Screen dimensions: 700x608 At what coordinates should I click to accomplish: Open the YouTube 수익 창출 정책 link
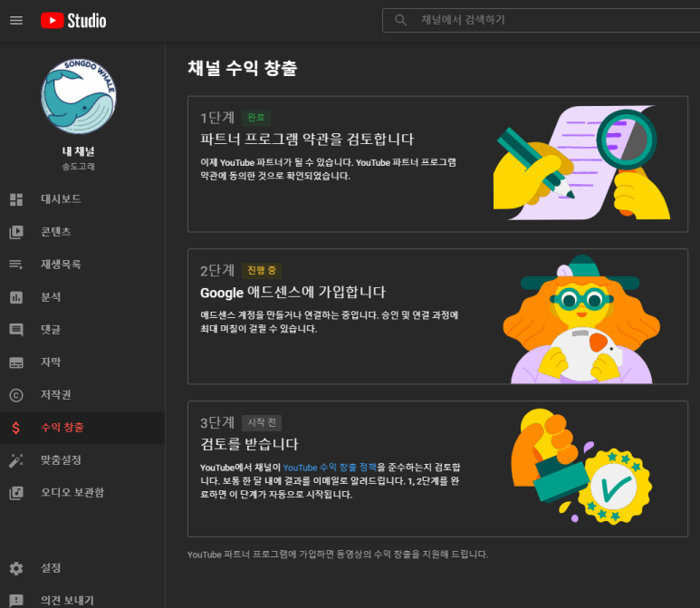tap(330, 468)
